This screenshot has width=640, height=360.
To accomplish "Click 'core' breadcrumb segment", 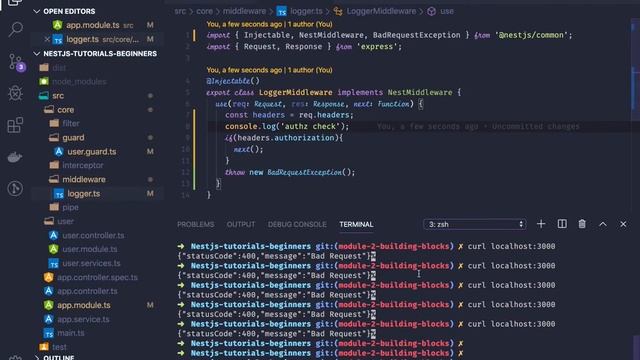I will (x=204, y=11).
